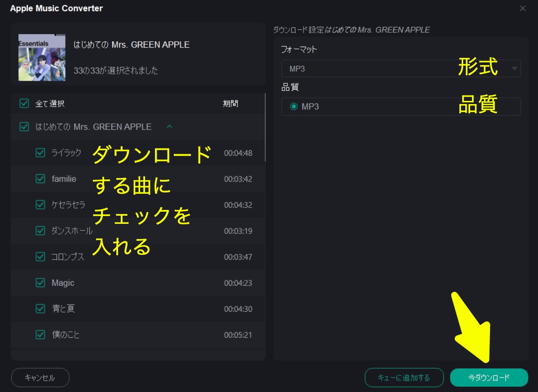Image resolution: width=538 pixels, height=392 pixels.
Task: Uncheck the 僕のこと song checkbox
Action: coord(40,335)
